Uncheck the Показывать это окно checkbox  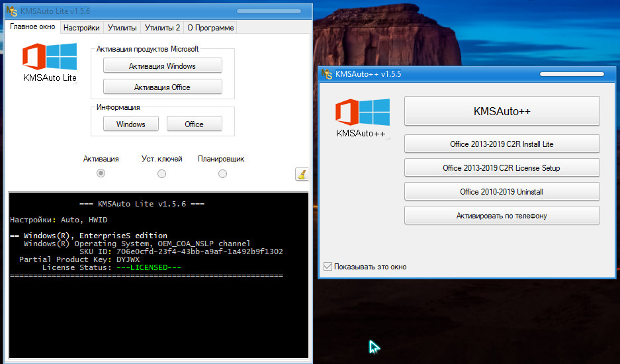328,267
